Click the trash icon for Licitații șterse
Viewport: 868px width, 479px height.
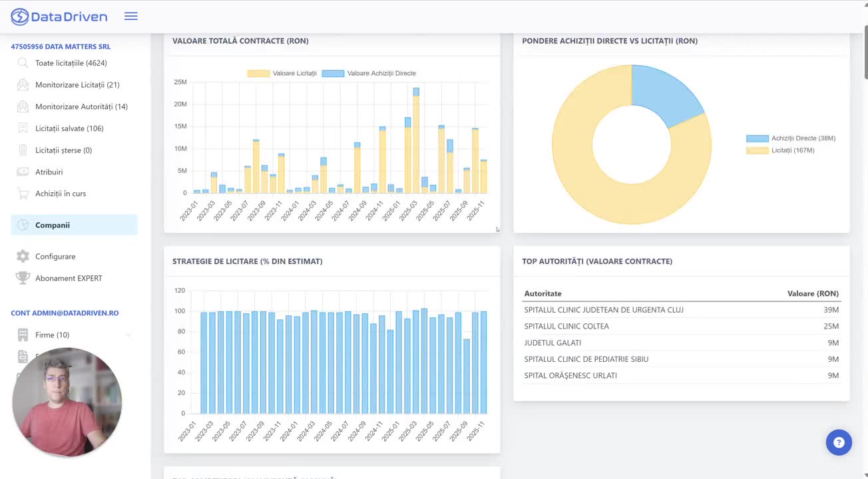point(23,150)
